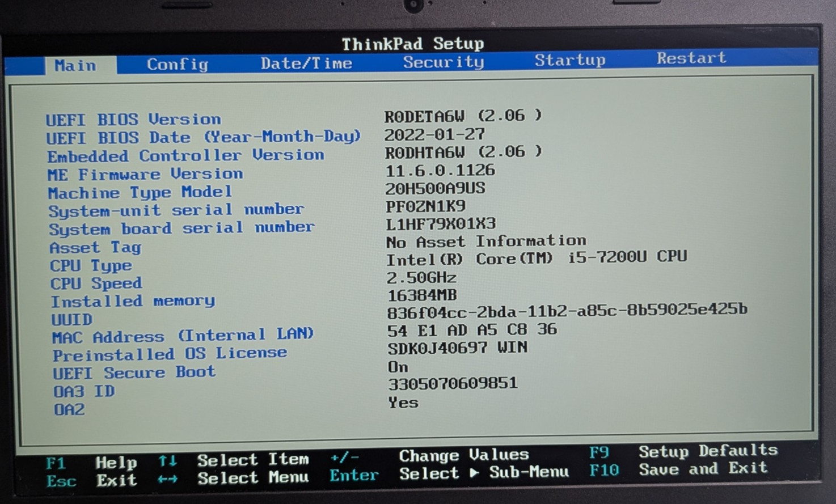Select Embedded Controller Version label
The width and height of the screenshot is (836, 504).
point(185,155)
